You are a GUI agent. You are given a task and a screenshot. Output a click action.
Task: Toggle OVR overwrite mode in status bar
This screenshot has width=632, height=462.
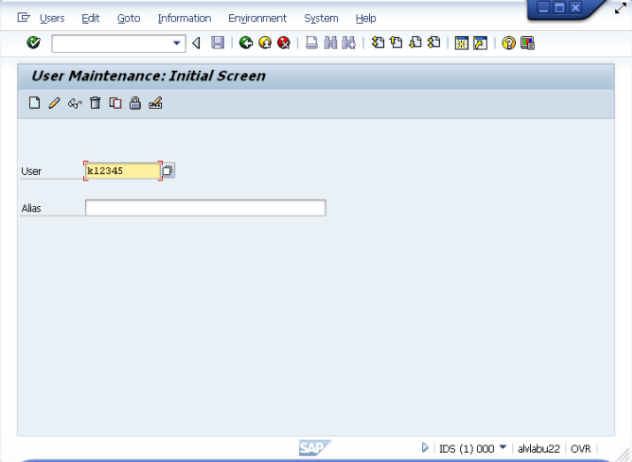pos(581,449)
